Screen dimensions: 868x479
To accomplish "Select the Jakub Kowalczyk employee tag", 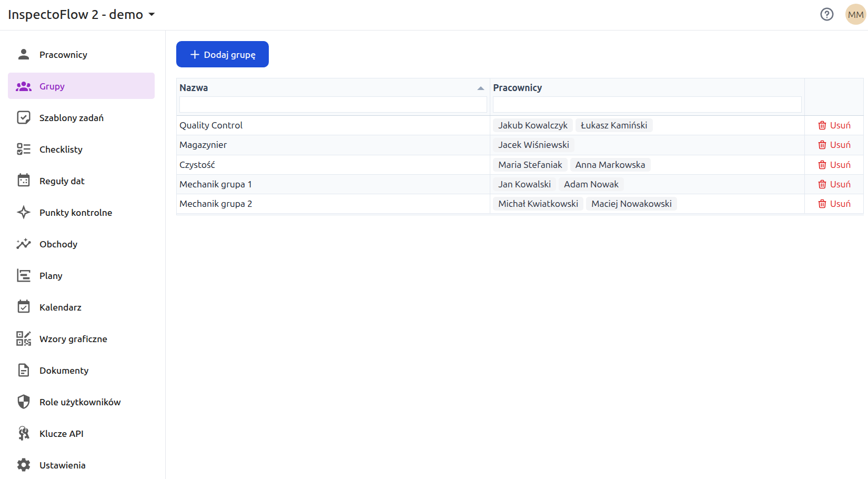I will pyautogui.click(x=532, y=125).
